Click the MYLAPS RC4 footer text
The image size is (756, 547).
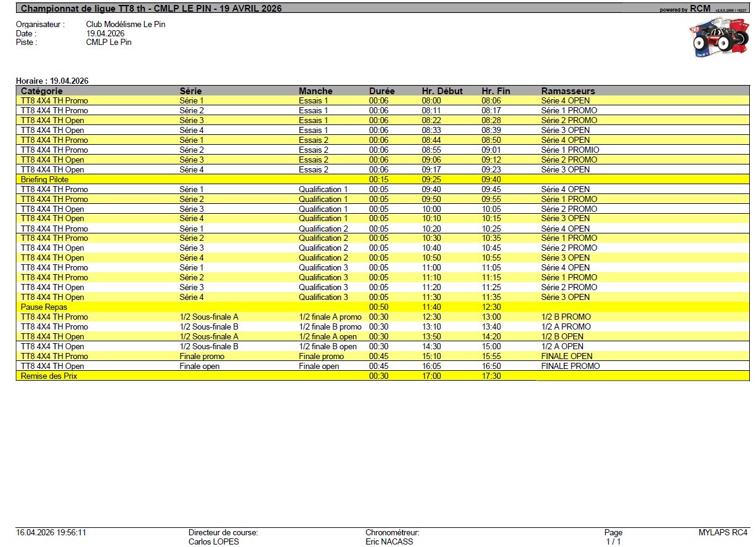(723, 532)
